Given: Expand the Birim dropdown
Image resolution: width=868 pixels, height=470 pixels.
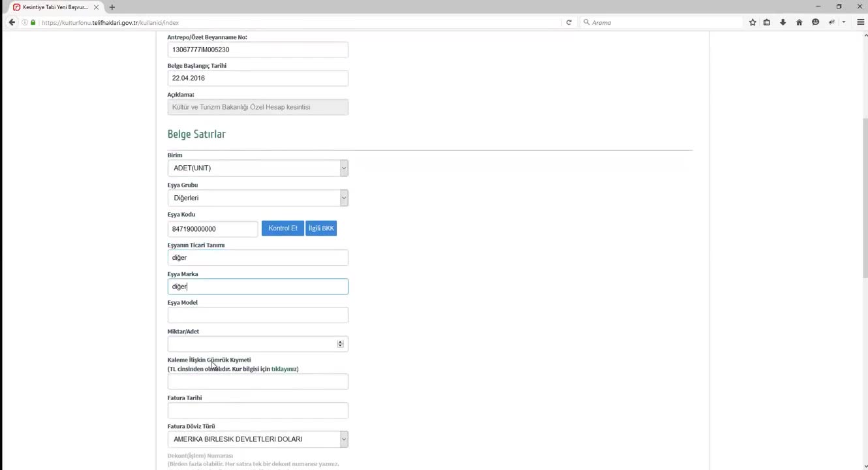Looking at the screenshot, I should click(x=257, y=168).
